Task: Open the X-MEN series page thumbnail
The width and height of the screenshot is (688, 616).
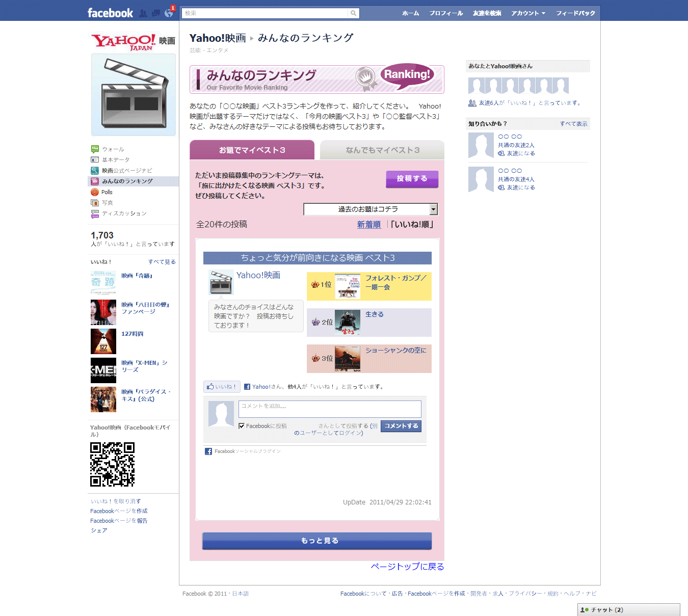Action: 103,370
